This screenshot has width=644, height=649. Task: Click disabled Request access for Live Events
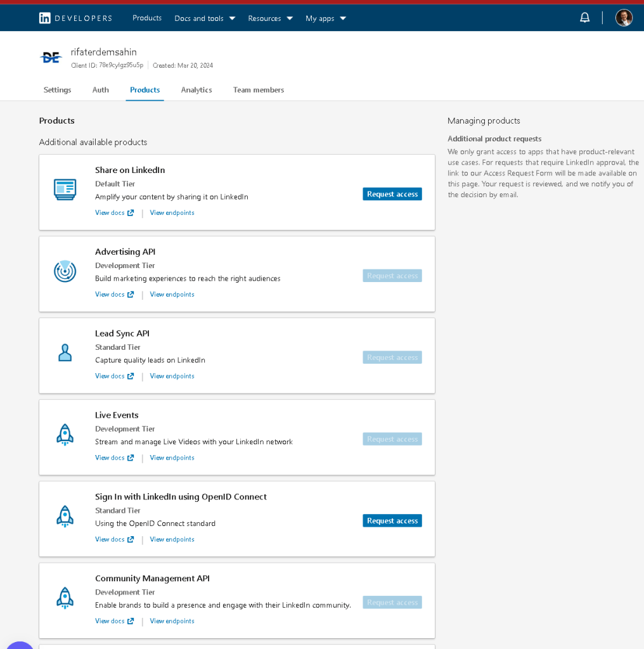[x=392, y=439]
